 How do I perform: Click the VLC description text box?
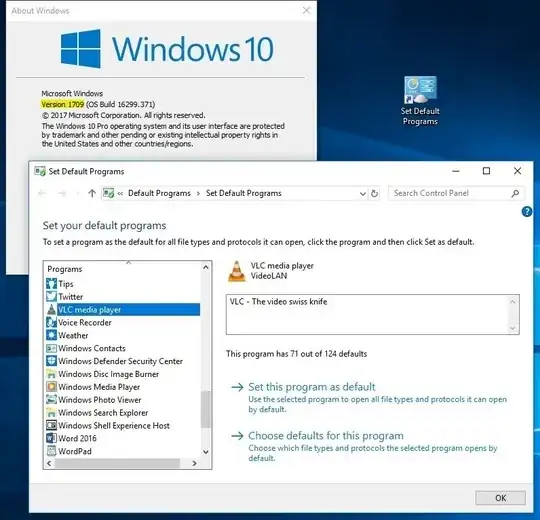[373, 314]
